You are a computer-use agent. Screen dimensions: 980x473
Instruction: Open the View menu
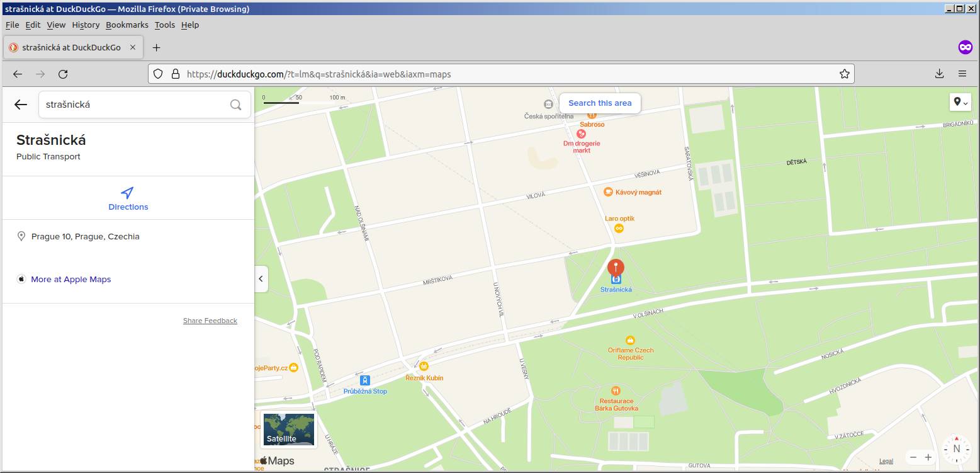pyautogui.click(x=56, y=25)
